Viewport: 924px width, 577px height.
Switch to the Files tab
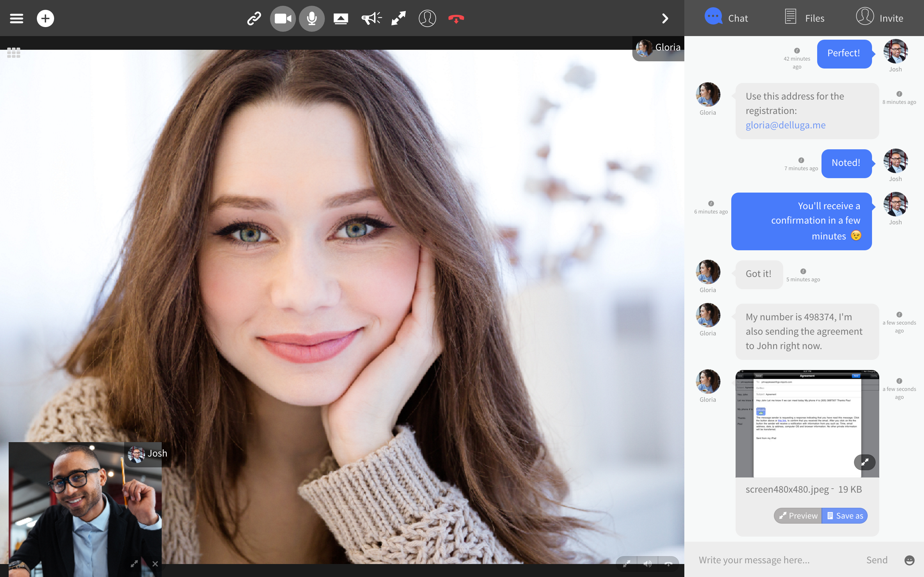pyautogui.click(x=805, y=18)
